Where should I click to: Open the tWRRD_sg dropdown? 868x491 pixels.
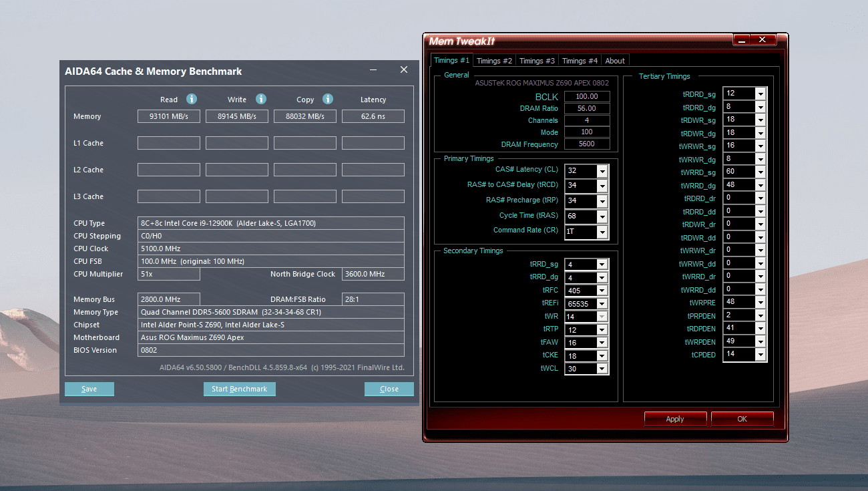(761, 172)
